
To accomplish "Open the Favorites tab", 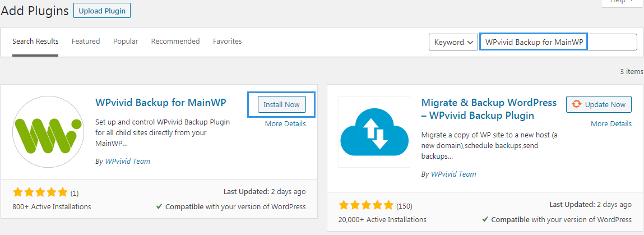I will 228,42.
